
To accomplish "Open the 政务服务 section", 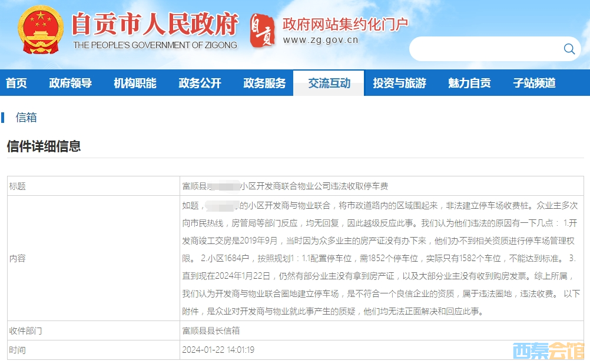I will [x=264, y=83].
